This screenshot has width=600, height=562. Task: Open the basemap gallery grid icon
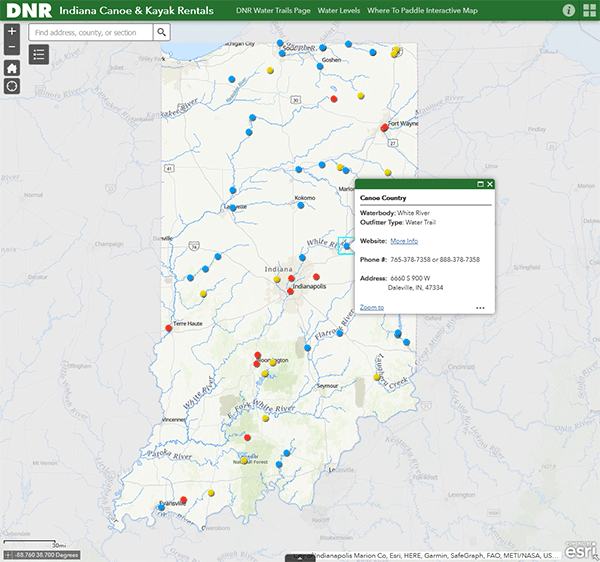coord(588,10)
